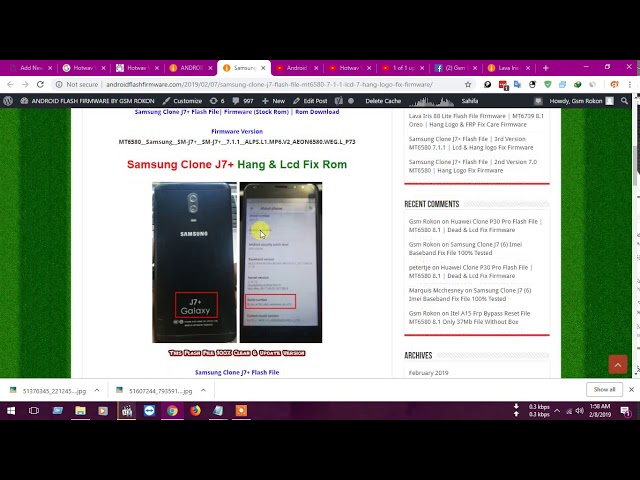Open the Windows Start menu
Viewport: 640px width, 480px height.
(11, 411)
